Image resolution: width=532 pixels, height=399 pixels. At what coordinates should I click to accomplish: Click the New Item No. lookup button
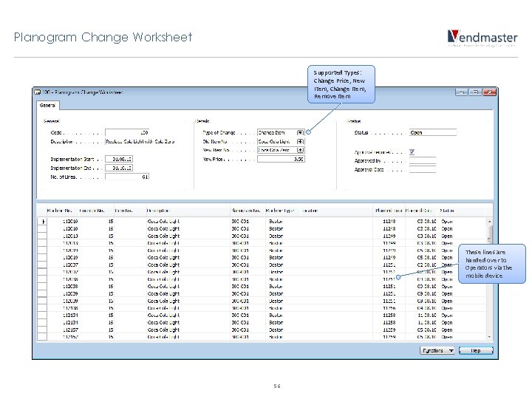click(x=301, y=150)
